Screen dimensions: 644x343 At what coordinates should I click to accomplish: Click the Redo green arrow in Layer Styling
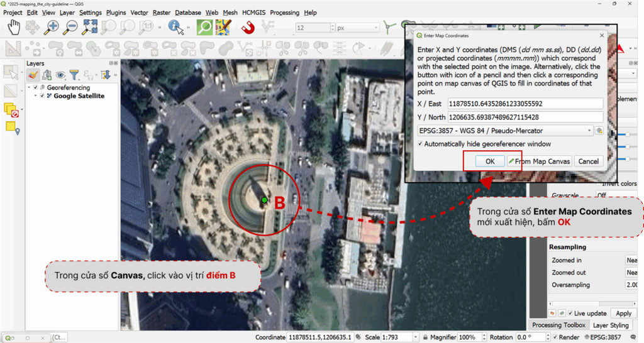click(x=562, y=313)
